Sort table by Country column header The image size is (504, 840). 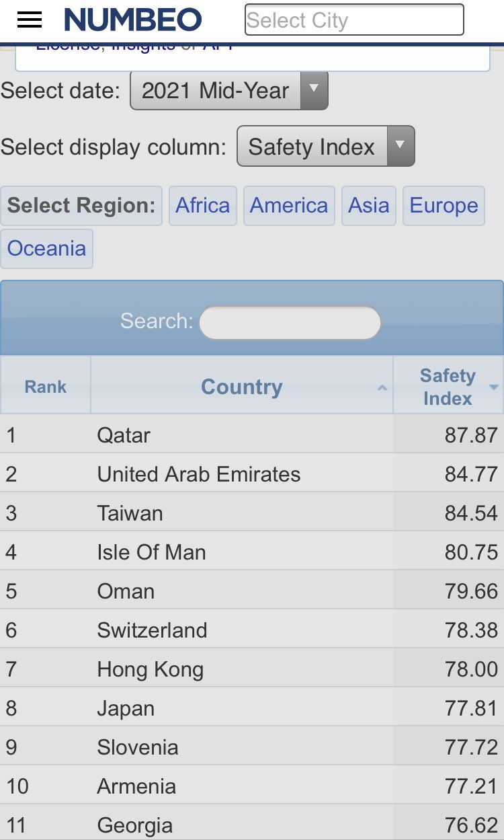pyautogui.click(x=242, y=385)
